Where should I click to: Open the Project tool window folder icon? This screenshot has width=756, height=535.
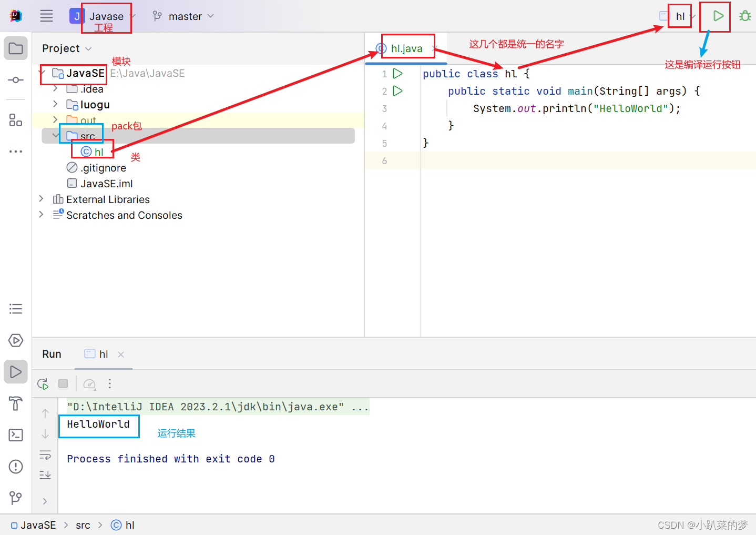click(16, 48)
